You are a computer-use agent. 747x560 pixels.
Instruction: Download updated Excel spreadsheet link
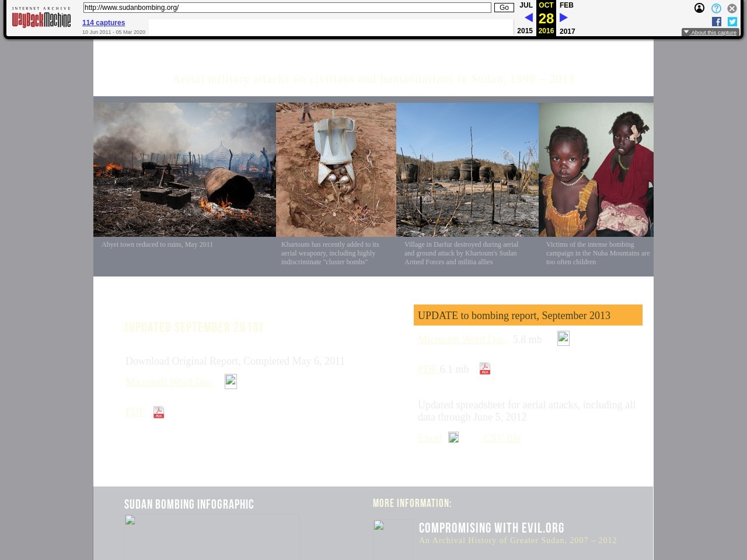tap(430, 438)
